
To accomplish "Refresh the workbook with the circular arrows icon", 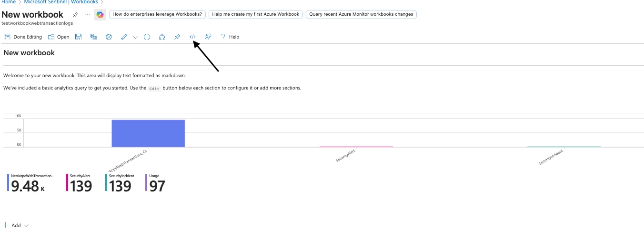I will coord(147,37).
